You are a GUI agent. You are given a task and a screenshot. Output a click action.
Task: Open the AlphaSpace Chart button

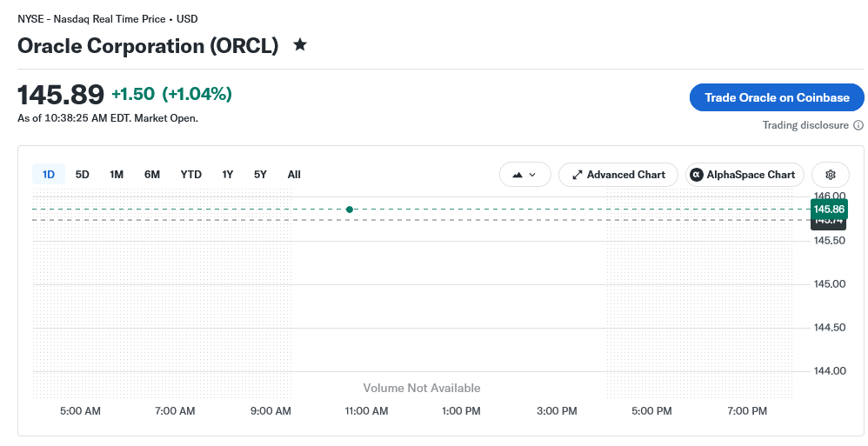coord(744,175)
